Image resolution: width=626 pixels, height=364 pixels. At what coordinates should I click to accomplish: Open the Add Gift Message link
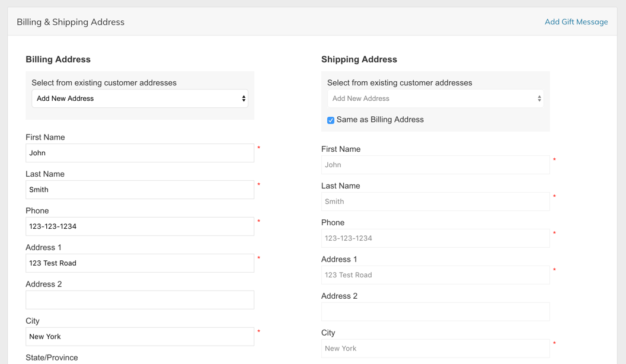point(576,22)
